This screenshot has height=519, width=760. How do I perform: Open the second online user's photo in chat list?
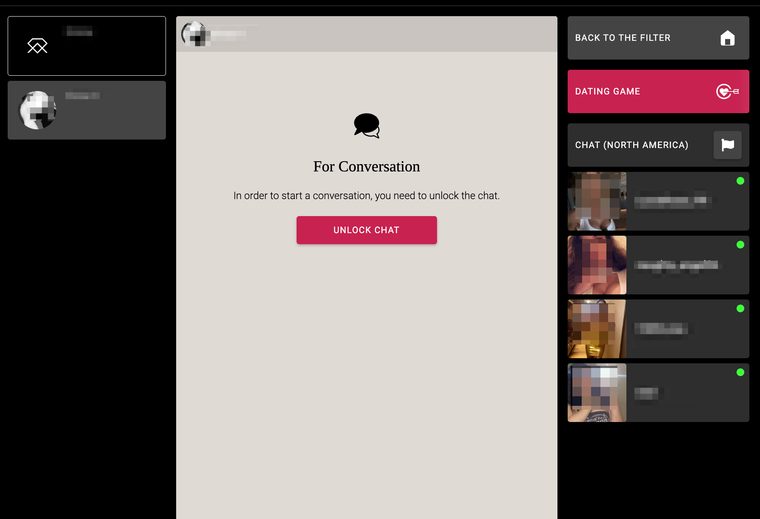pyautogui.click(x=597, y=265)
